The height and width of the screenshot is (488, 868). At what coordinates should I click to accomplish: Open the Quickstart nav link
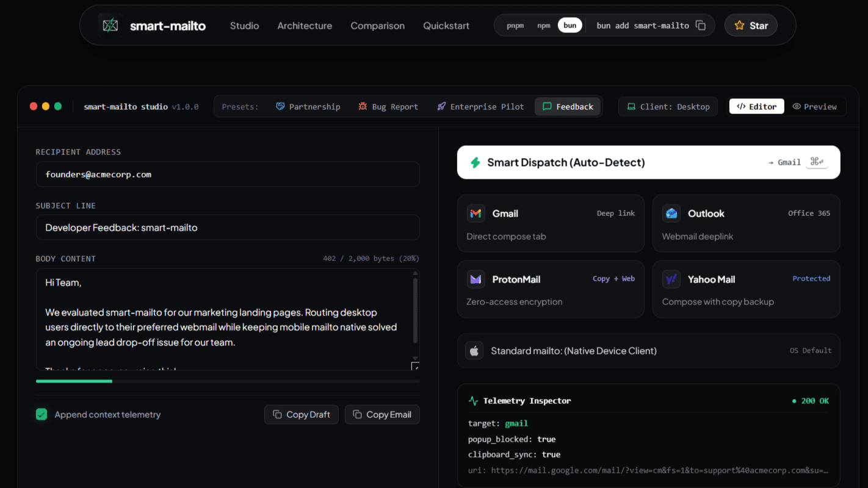pyautogui.click(x=446, y=26)
